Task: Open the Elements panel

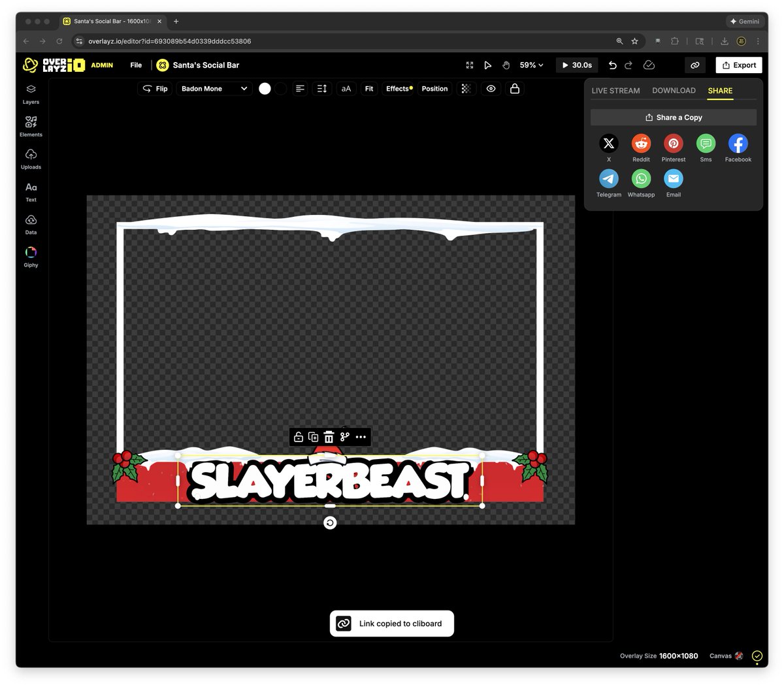Action: coord(31,127)
